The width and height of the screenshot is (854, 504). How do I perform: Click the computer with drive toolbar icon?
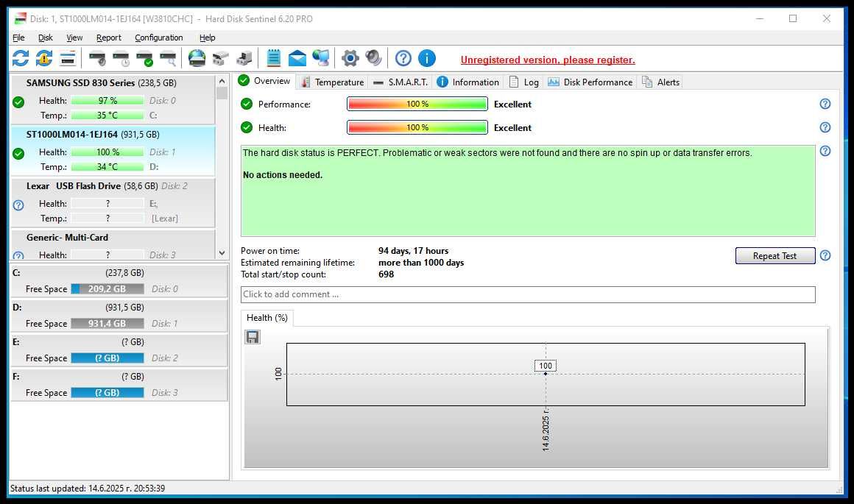click(244, 58)
